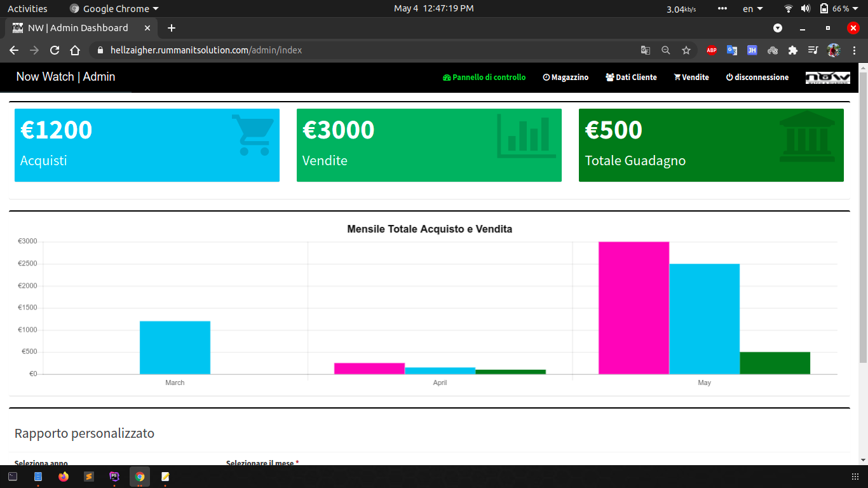Image resolution: width=868 pixels, height=488 pixels.
Task: Click the Now Watch logo image
Action: click(827, 78)
